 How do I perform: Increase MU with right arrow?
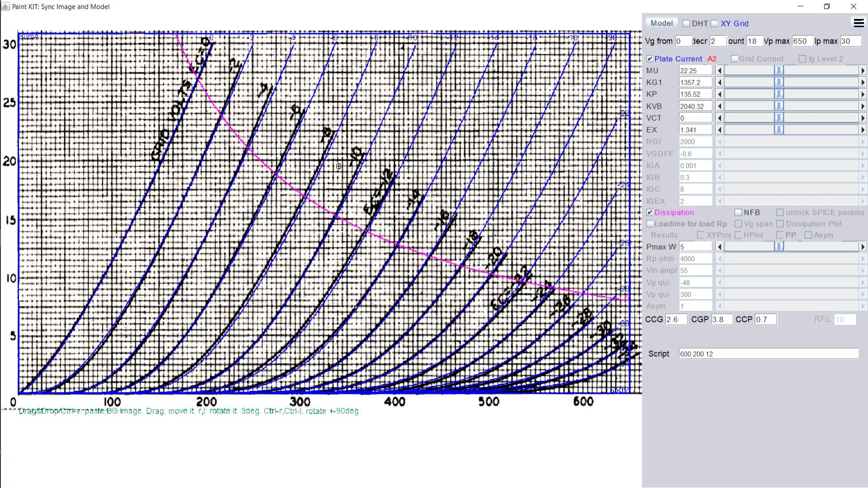863,71
